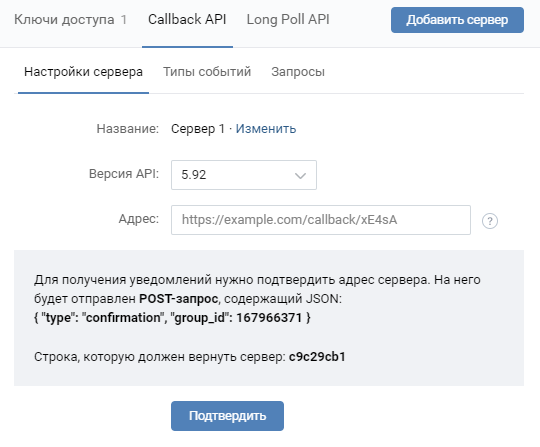540x447 pixels.
Task: Click the bold POST-запрос text
Action: tap(178, 299)
